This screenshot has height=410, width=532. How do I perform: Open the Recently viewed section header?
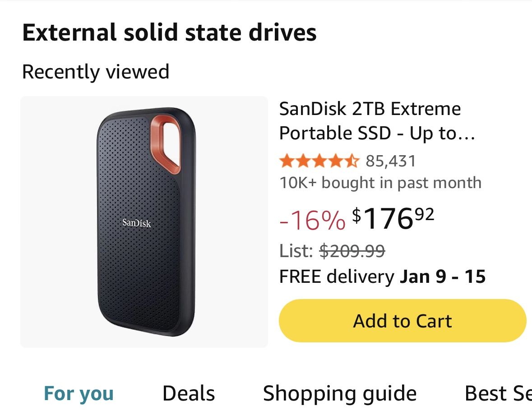pyautogui.click(x=96, y=71)
